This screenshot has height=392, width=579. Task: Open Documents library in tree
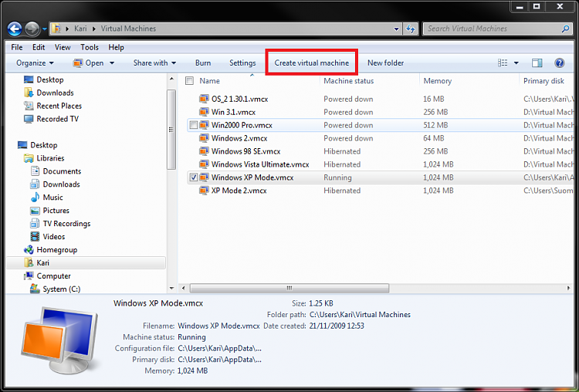coord(62,171)
